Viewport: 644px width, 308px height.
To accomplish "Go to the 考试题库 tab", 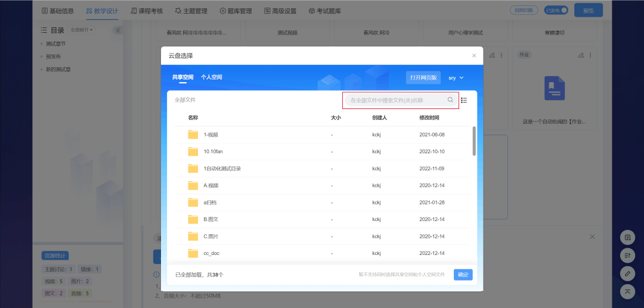I will tap(324, 11).
